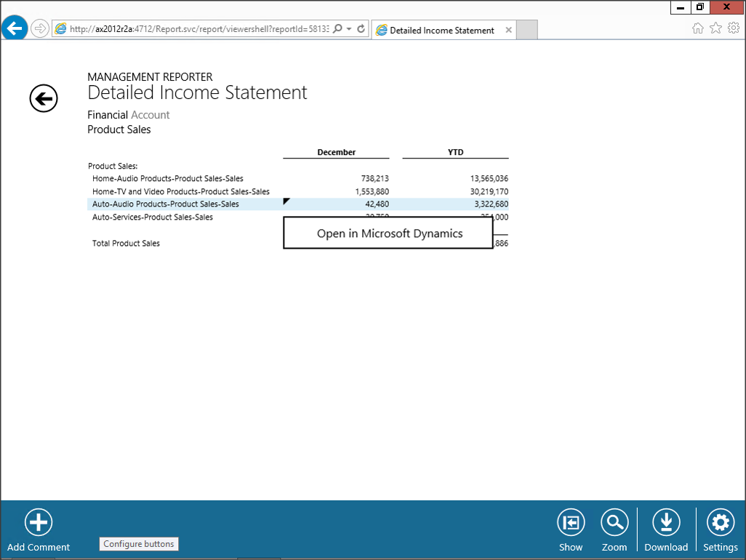This screenshot has width=746, height=560.
Task: Click the circled back arrow beside report title
Action: (x=44, y=98)
